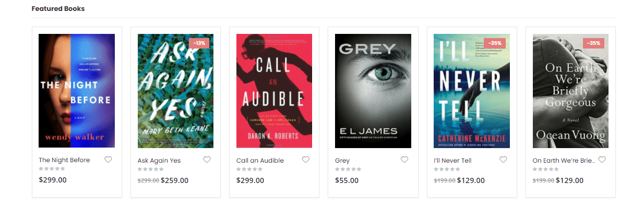The height and width of the screenshot is (219, 644).
Task: Add I'll Never Tell to wishlist
Action: click(x=503, y=160)
